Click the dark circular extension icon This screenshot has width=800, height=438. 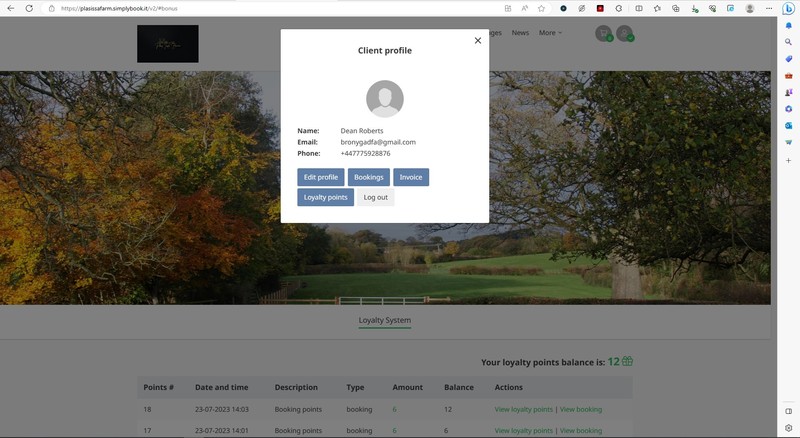point(563,8)
